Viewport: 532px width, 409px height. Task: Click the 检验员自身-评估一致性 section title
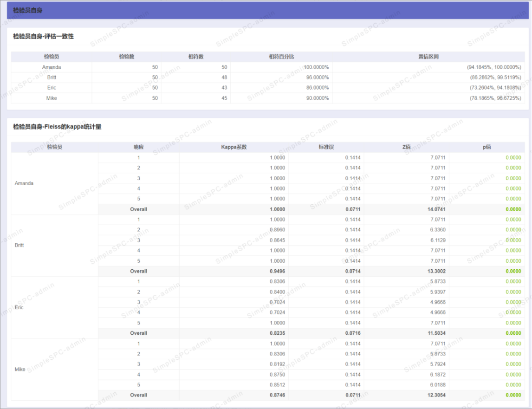pos(43,36)
